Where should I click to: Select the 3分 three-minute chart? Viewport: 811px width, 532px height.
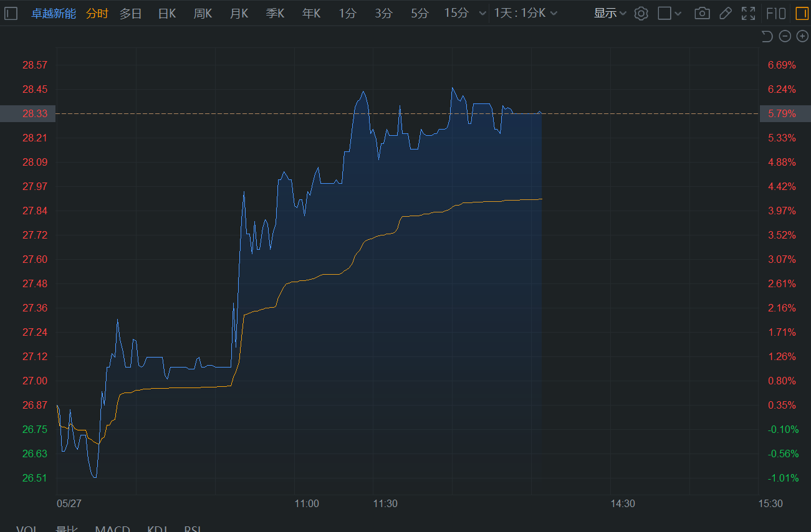click(x=383, y=13)
